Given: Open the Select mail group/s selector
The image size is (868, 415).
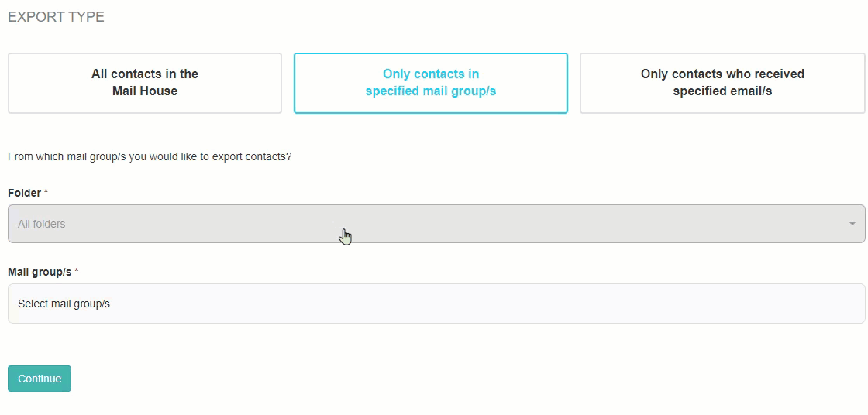Looking at the screenshot, I should click(x=436, y=304).
